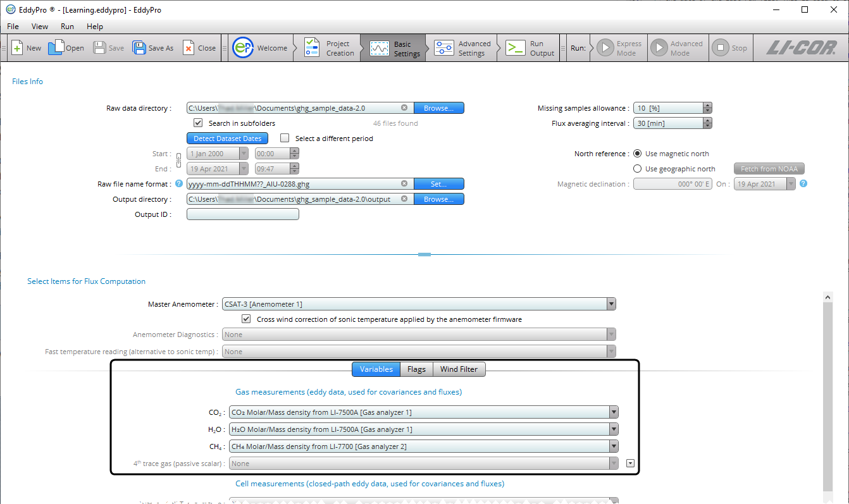Open the Help menu

[x=95, y=27]
